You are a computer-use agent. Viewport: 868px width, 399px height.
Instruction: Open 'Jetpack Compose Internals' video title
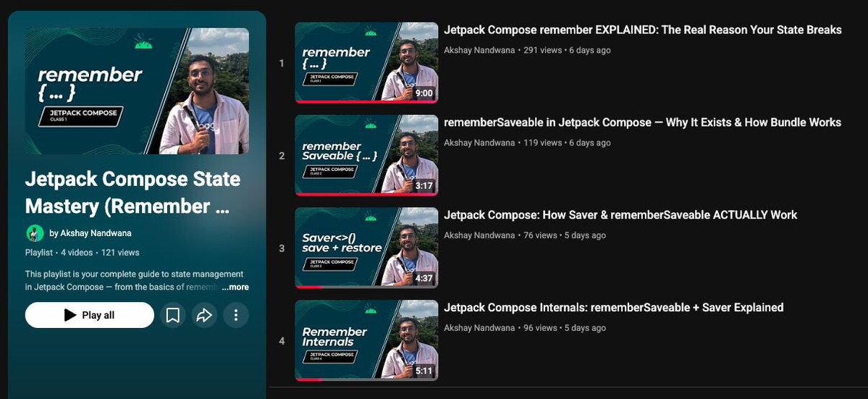[x=614, y=307]
